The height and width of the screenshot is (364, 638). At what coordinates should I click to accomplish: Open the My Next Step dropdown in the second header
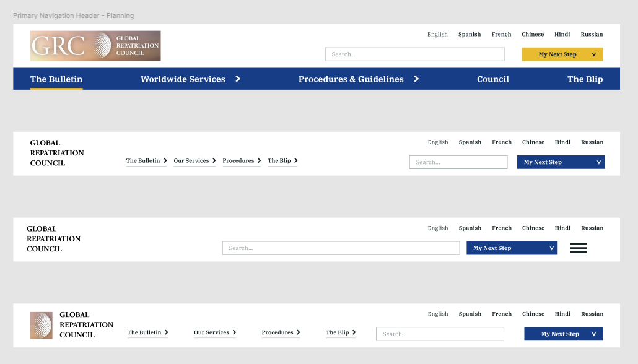tap(561, 162)
